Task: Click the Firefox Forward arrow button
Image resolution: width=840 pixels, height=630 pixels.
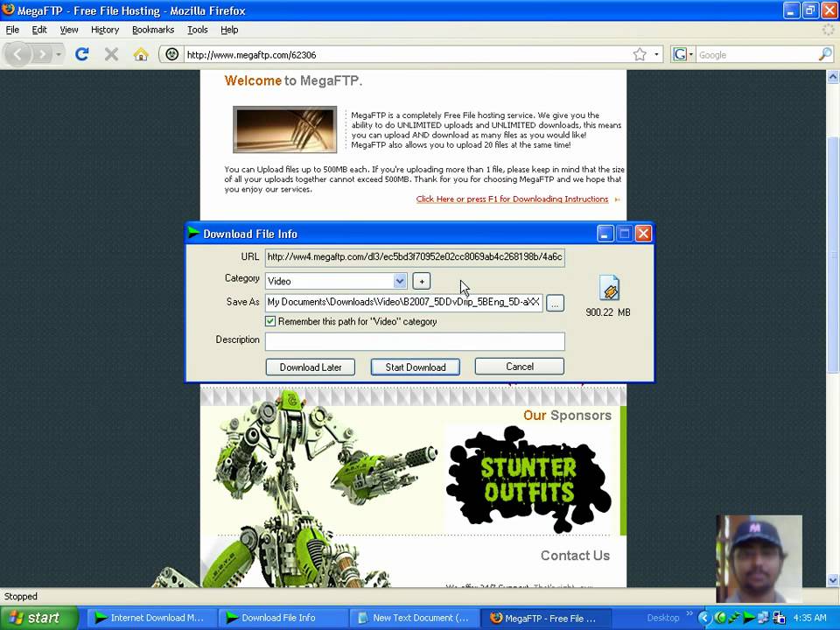Action: [42, 54]
